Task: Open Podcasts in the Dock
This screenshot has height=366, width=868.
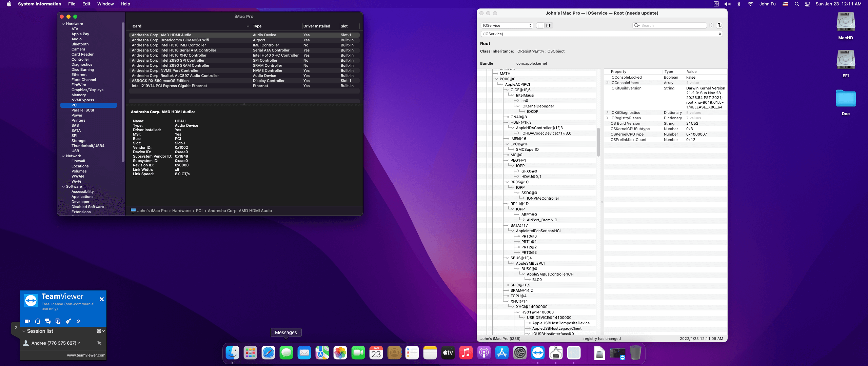Action: pyautogui.click(x=484, y=353)
